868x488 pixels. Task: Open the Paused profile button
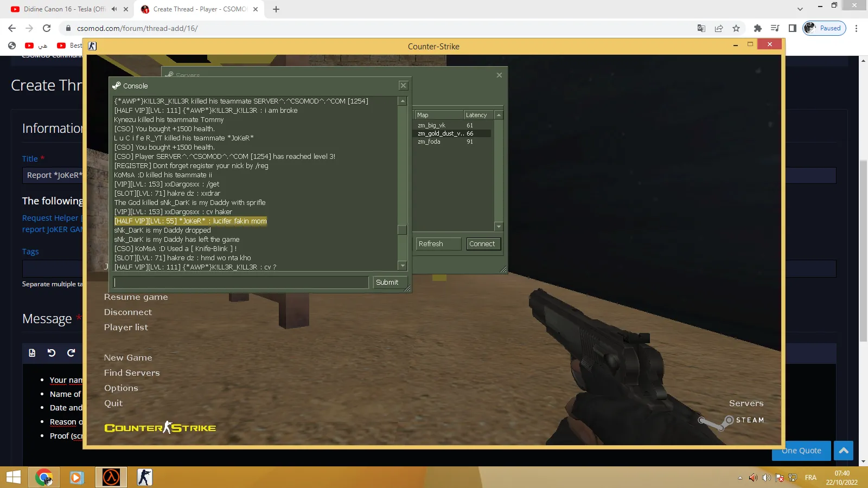point(824,28)
